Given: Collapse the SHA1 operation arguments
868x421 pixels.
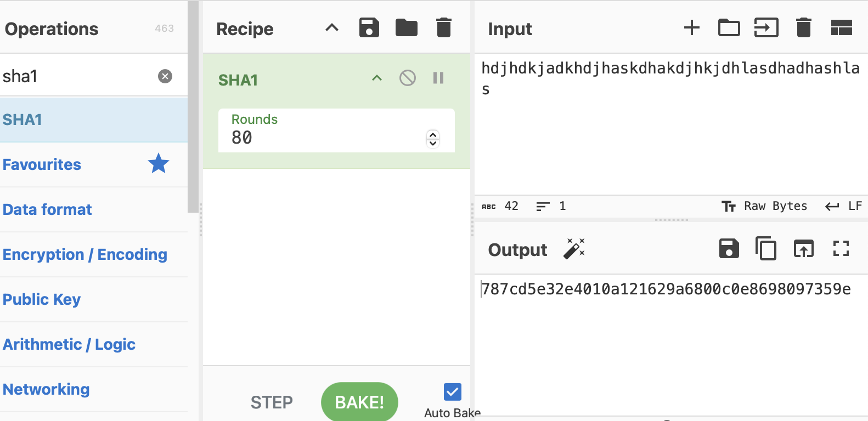Looking at the screenshot, I should click(377, 78).
